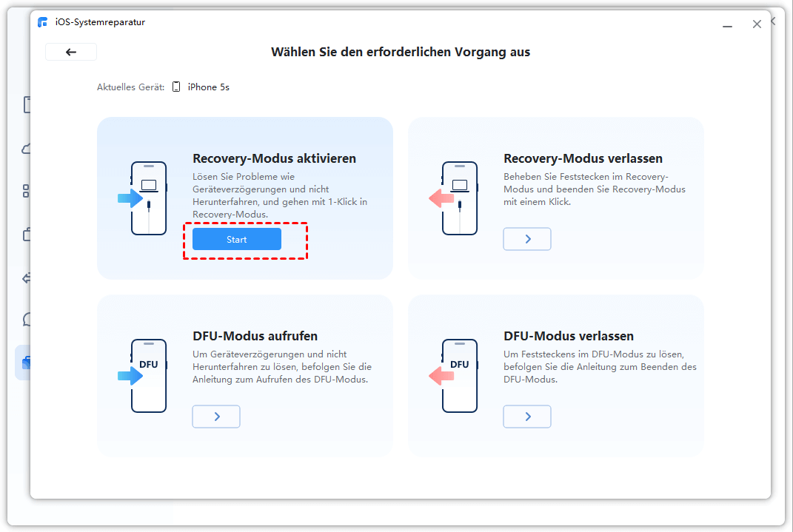This screenshot has height=532, width=793.
Task: Select the Recovery-Modus aktivieren card title
Action: pyautogui.click(x=274, y=158)
